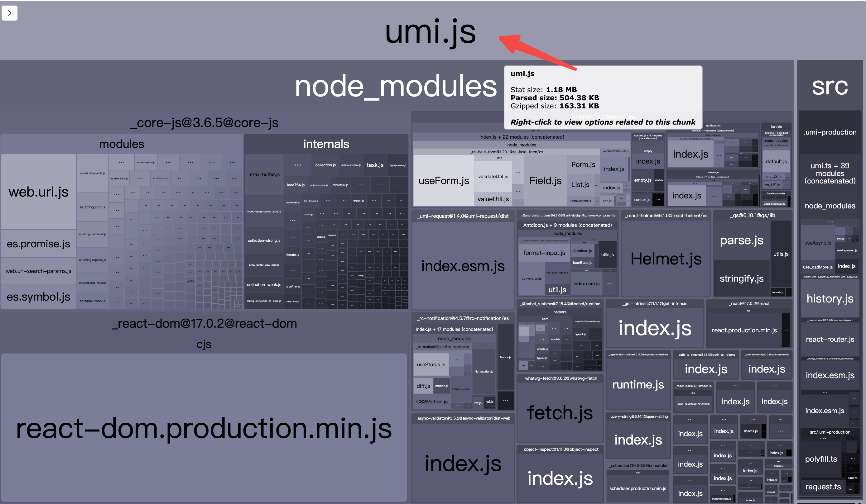Viewport: 866px width, 504px height.
Task: Click index.js in query-string block
Action: click(638, 440)
